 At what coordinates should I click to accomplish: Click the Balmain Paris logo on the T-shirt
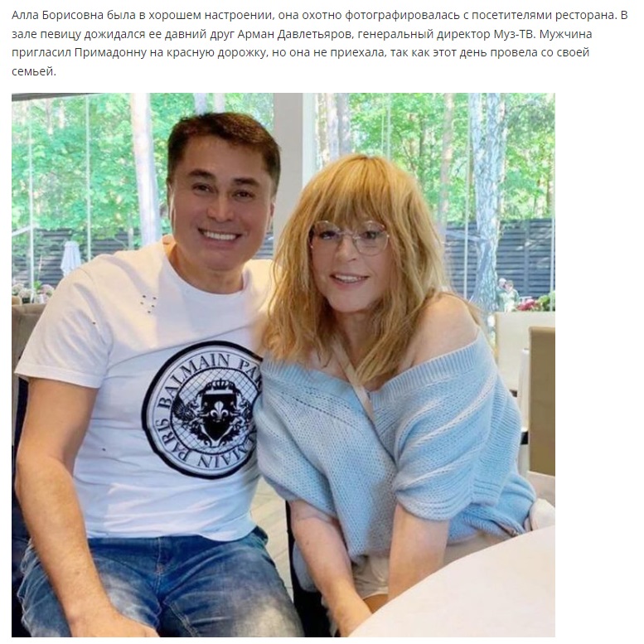[x=201, y=409]
